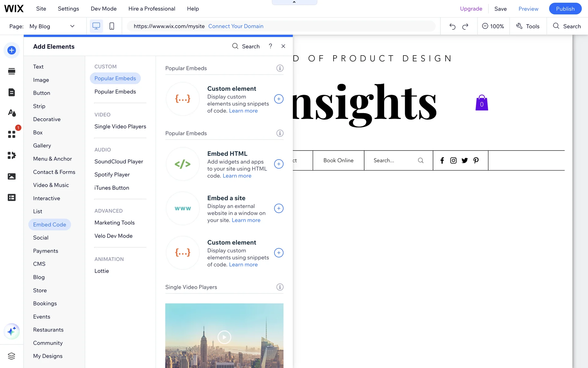Switch to mobile view icon
Viewport: 588px width, 368px height.
coord(112,26)
